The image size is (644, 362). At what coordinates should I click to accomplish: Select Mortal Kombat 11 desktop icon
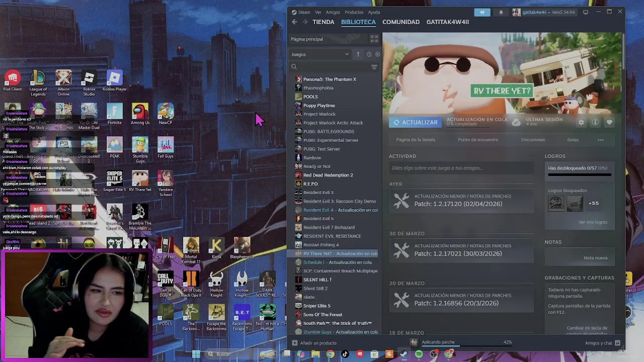191,250
